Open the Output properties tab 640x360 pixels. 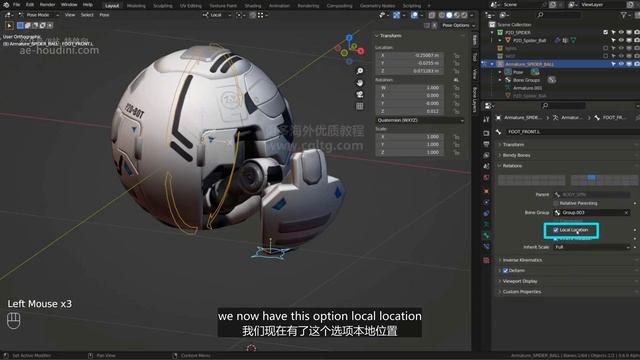click(486, 144)
